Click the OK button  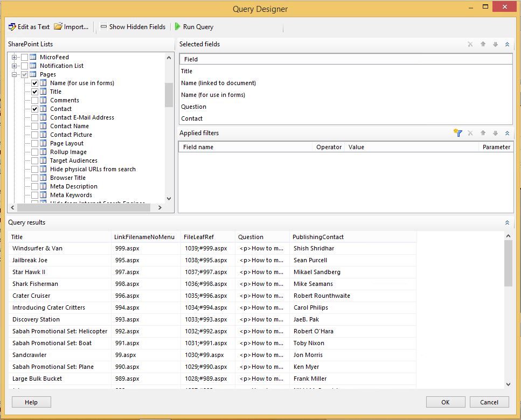click(446, 402)
